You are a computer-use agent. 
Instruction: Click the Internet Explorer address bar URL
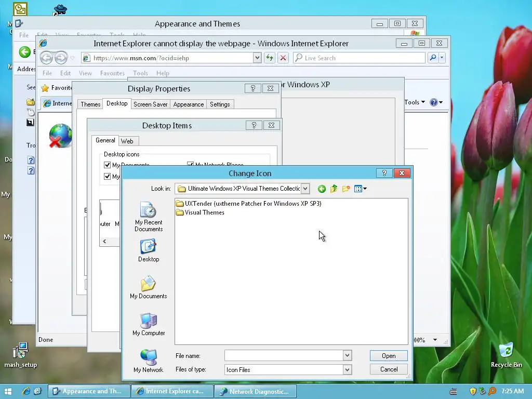[x=141, y=58]
